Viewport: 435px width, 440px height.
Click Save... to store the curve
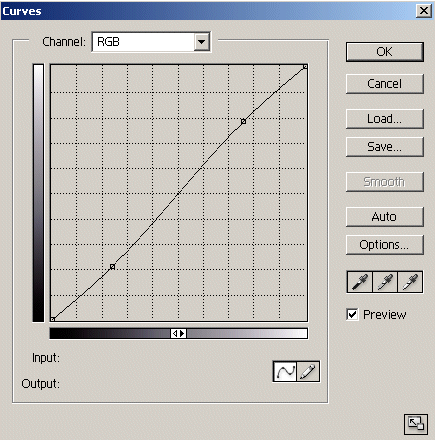385,147
